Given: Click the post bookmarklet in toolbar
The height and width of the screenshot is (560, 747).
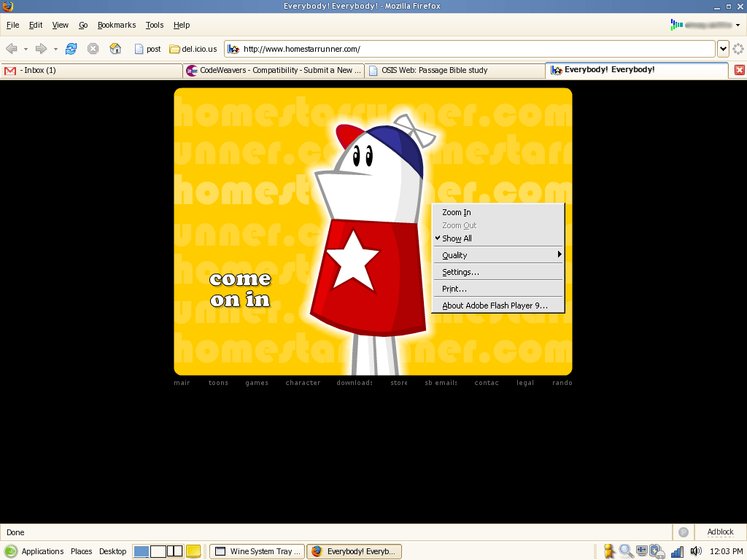Looking at the screenshot, I should [x=147, y=49].
